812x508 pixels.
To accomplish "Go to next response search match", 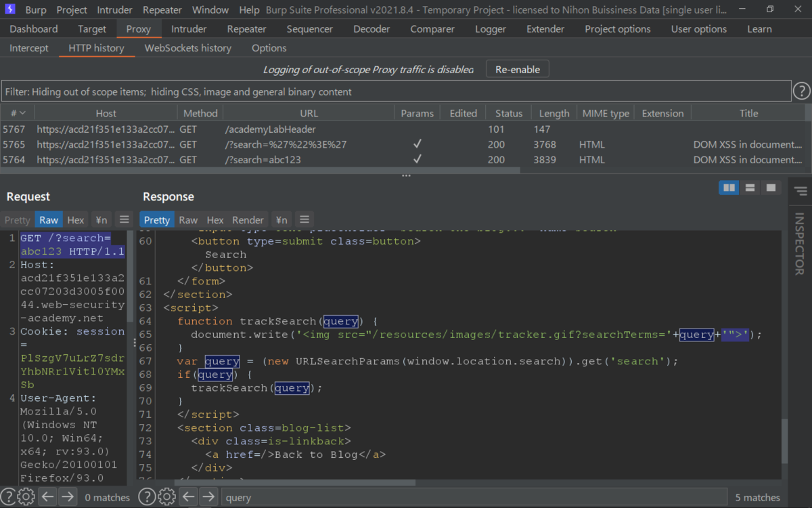I will pyautogui.click(x=209, y=496).
